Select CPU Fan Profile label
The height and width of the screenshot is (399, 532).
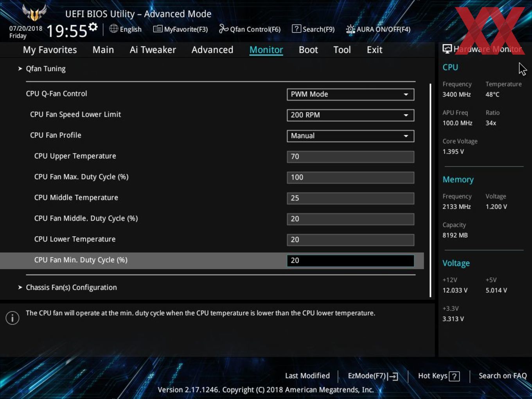56,135
